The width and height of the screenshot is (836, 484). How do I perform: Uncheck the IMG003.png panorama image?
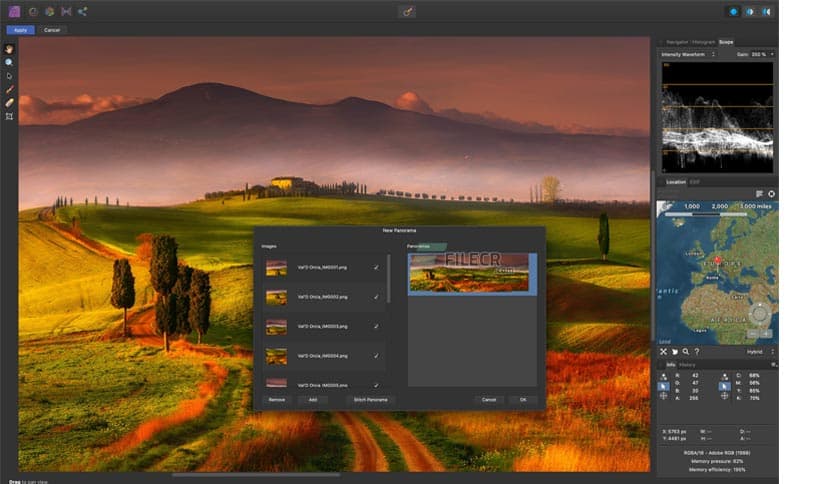click(376, 326)
